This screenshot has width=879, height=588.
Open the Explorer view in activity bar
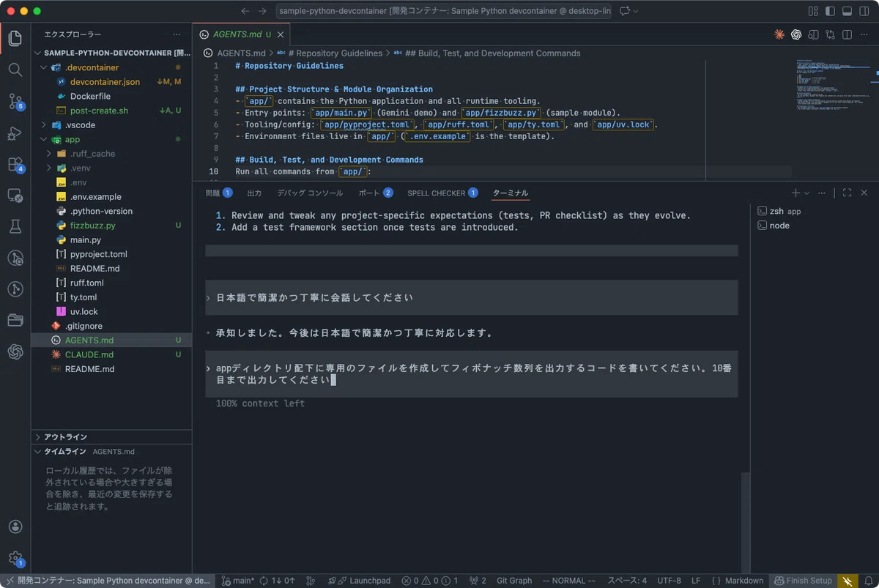(15, 39)
